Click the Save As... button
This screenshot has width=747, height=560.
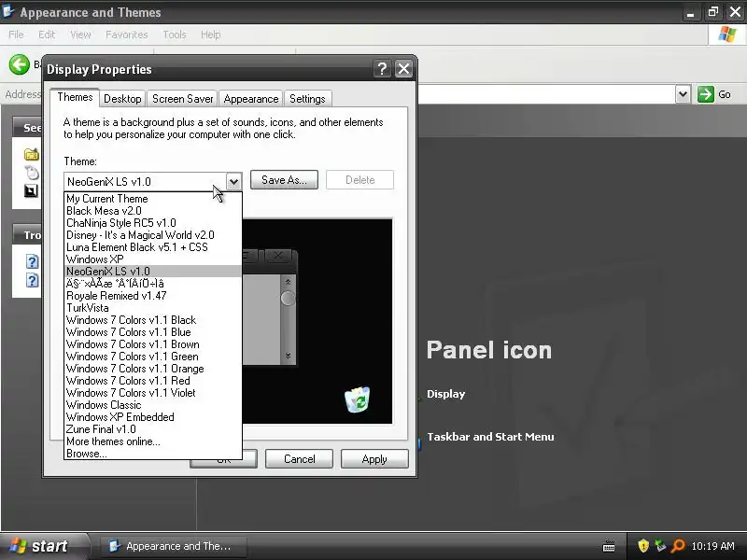click(x=284, y=180)
